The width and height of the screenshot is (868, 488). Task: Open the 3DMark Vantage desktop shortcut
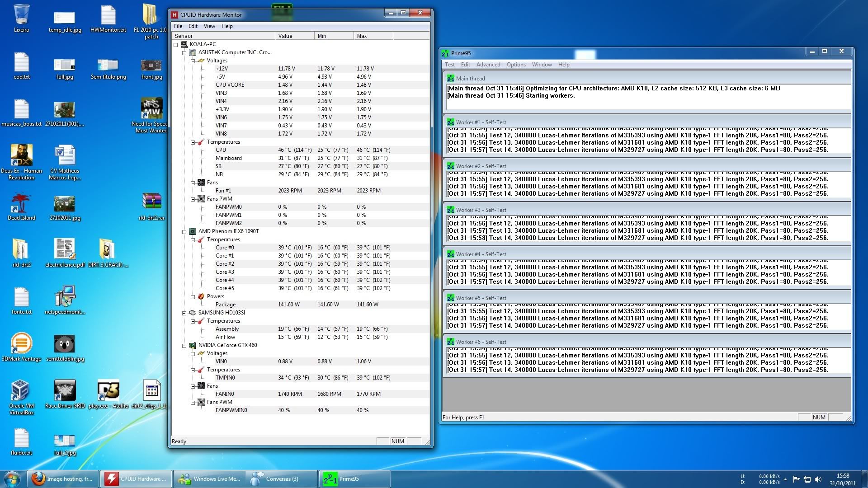[21, 343]
